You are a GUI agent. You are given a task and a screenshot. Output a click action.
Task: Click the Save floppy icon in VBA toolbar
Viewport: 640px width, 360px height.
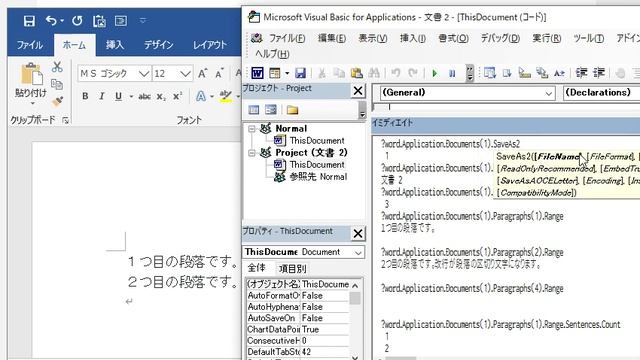tap(300, 73)
